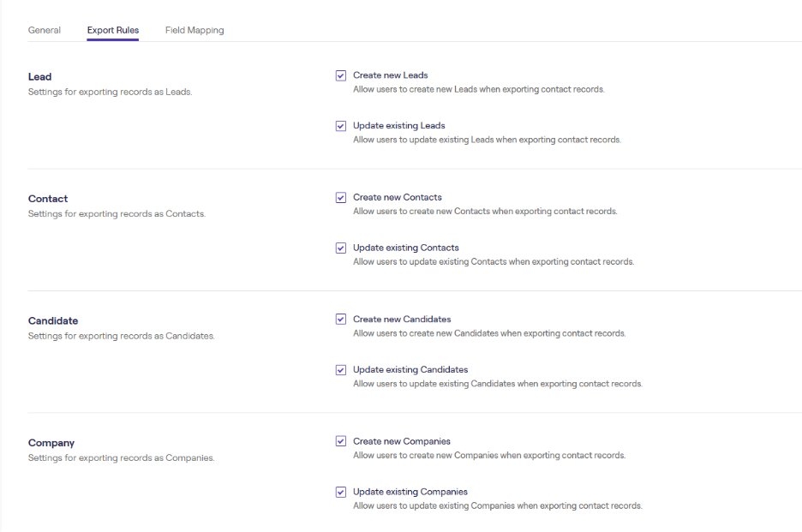Open the Field Mapping tab
Image resolution: width=802 pixels, height=532 pixels.
[195, 30]
